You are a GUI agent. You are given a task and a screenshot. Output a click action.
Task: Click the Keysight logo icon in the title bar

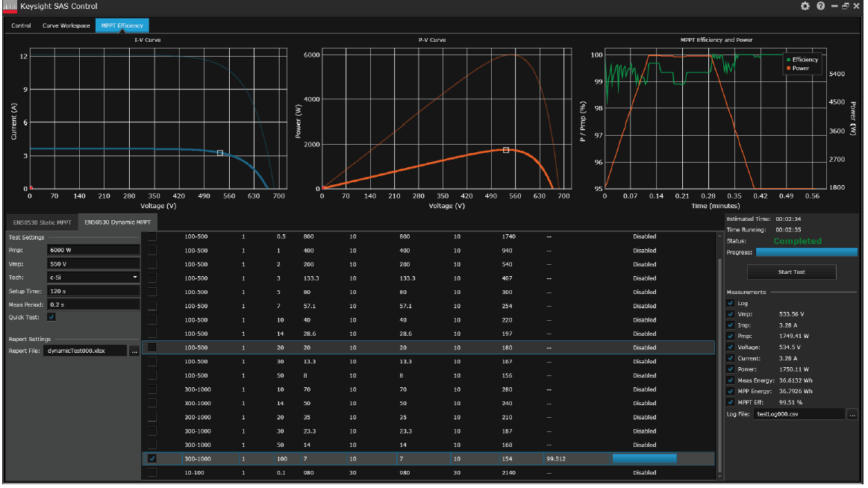[x=10, y=6]
